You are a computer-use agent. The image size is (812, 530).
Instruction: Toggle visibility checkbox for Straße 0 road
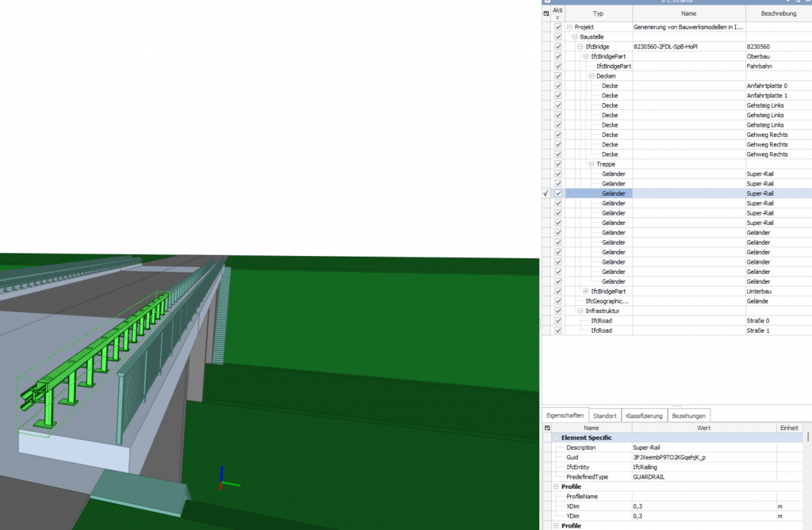[558, 321]
